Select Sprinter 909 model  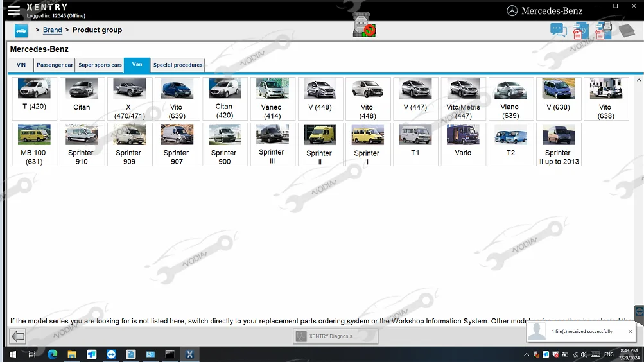[x=129, y=144]
